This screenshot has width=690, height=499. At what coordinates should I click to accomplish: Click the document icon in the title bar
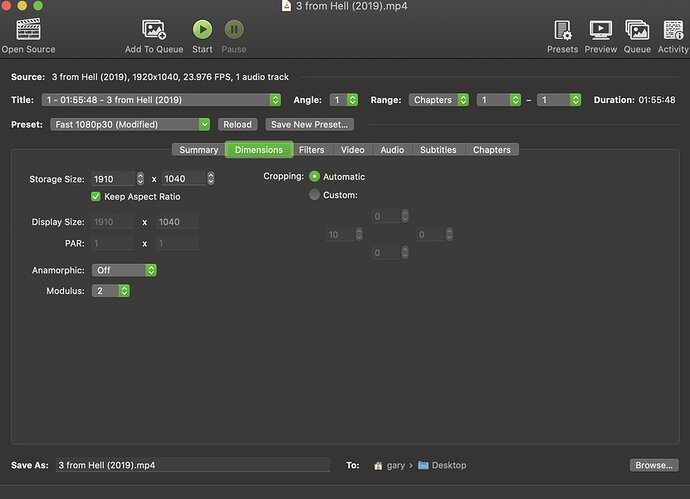point(286,6)
